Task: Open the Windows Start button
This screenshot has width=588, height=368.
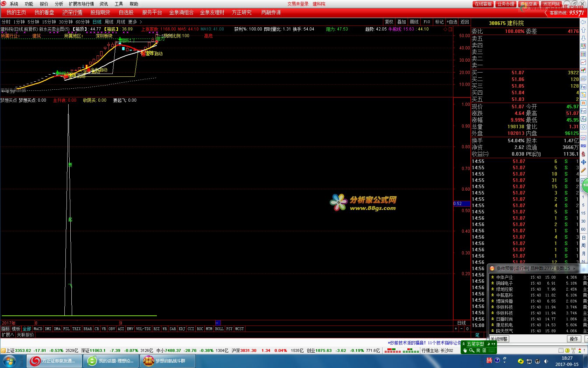Action: pos(9,361)
